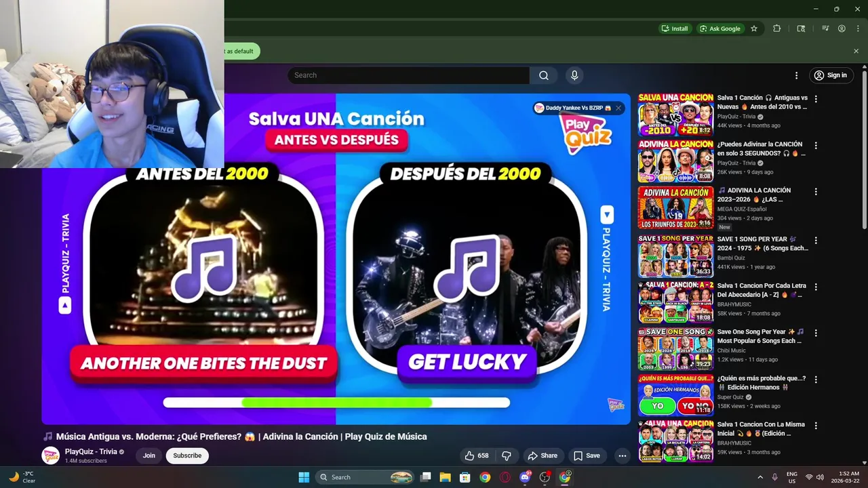Open Microsoft Store from the taskbar
Viewport: 868px width, 488px height.
pos(465,477)
